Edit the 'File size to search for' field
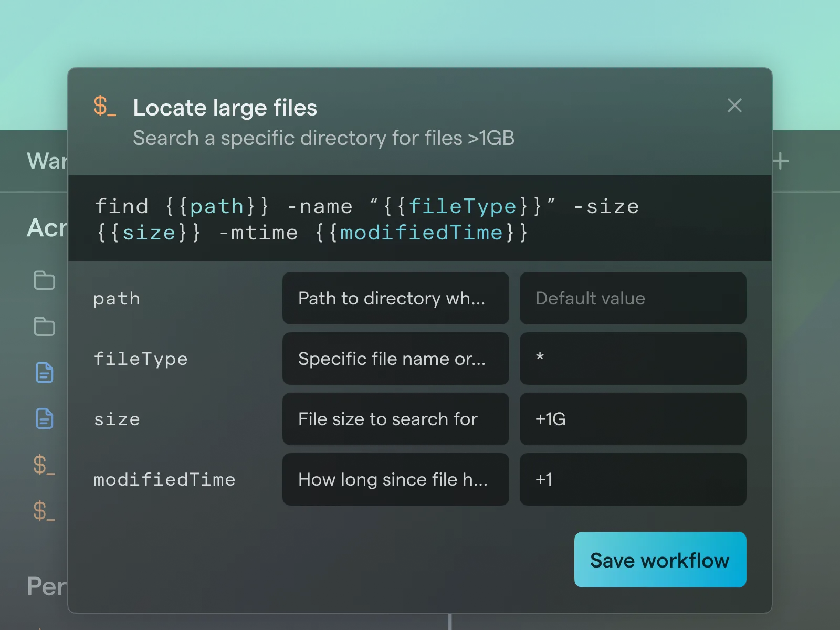The height and width of the screenshot is (630, 840). pyautogui.click(x=395, y=419)
